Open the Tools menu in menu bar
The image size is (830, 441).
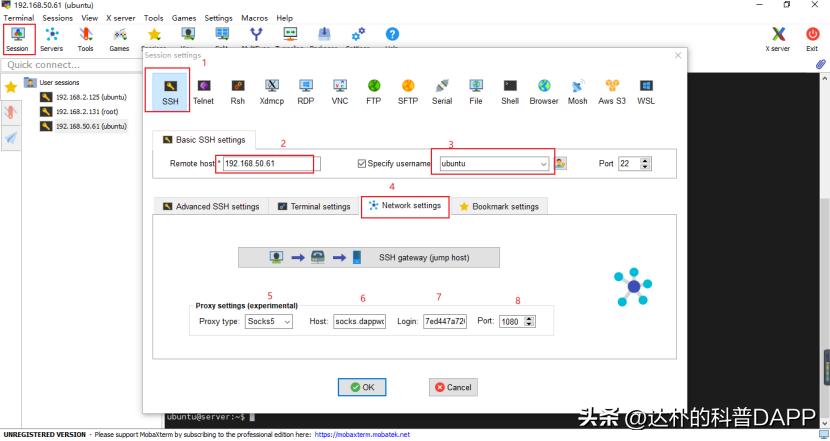(154, 18)
